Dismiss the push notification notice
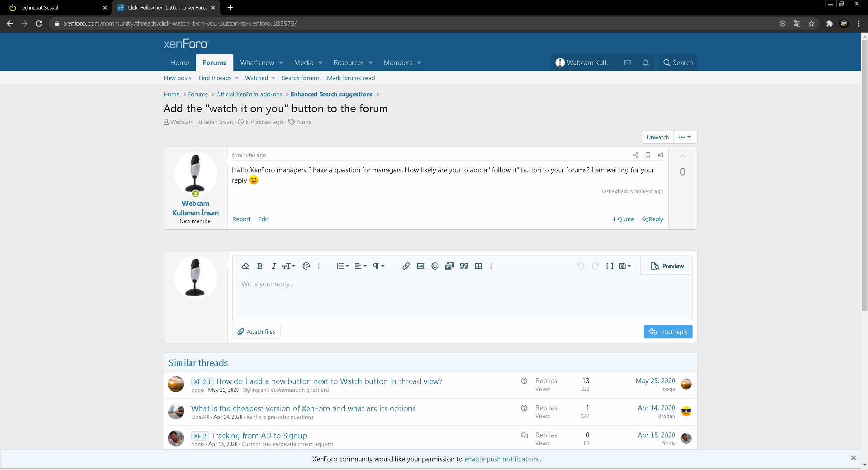The height and width of the screenshot is (470, 868). (853, 458)
